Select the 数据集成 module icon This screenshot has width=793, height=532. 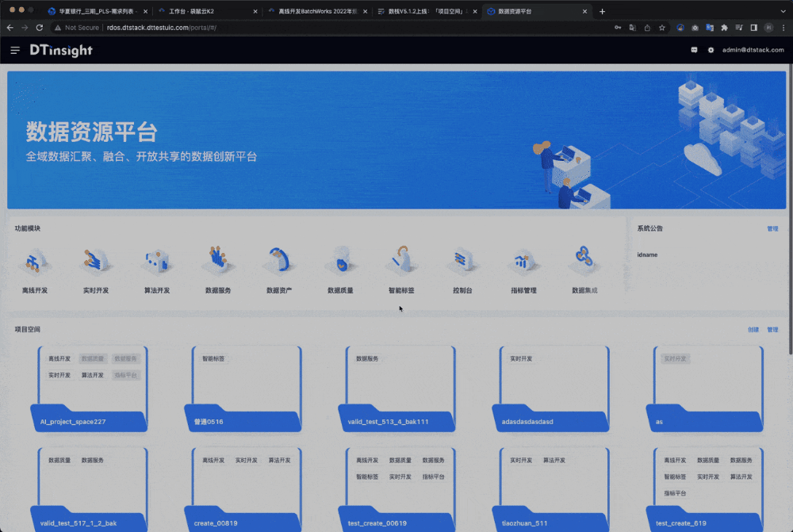point(584,262)
